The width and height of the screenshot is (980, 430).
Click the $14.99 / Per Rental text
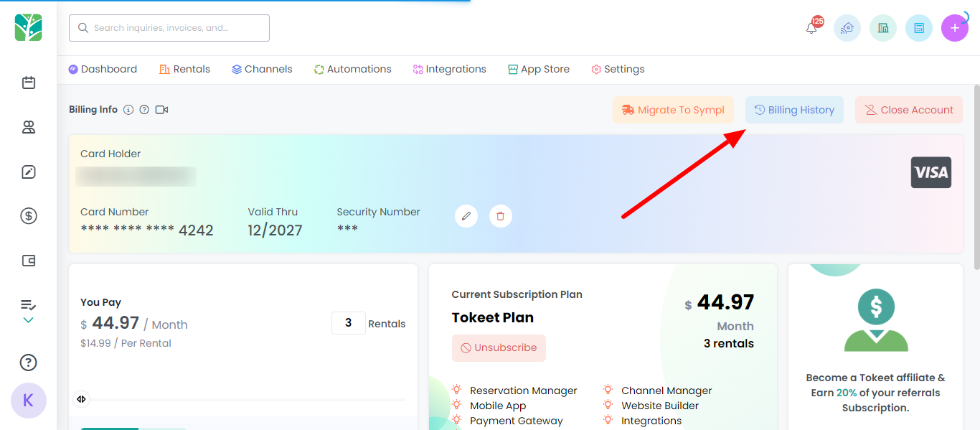[126, 343]
